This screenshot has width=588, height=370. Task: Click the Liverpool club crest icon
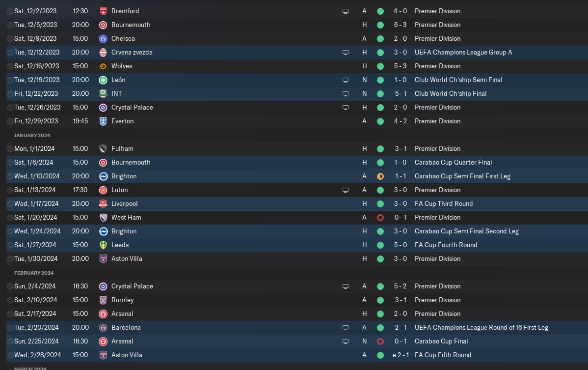click(x=103, y=204)
